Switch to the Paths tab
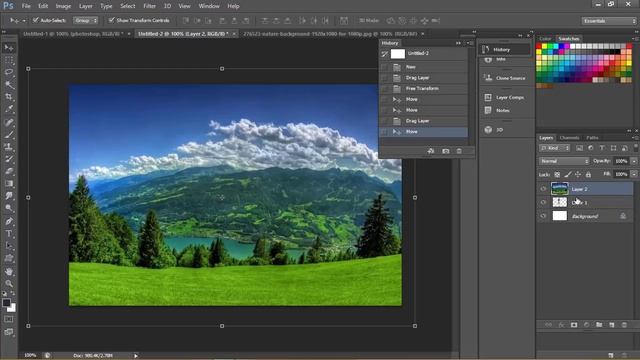This screenshot has width=640, height=360. click(x=592, y=138)
